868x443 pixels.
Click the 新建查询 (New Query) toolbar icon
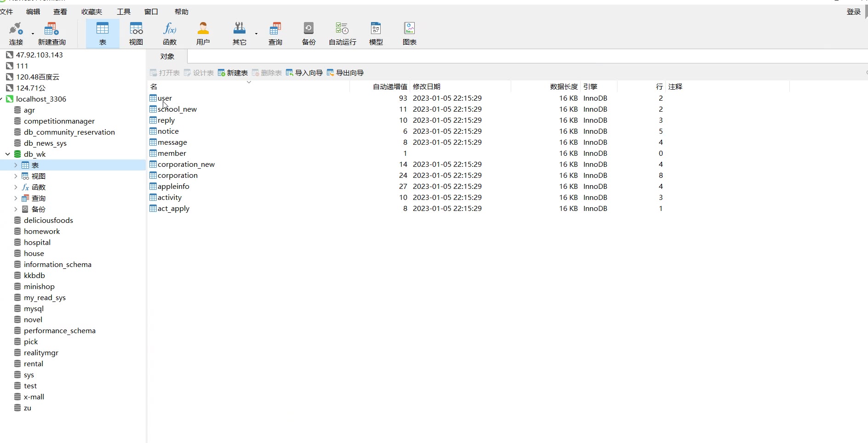point(51,34)
